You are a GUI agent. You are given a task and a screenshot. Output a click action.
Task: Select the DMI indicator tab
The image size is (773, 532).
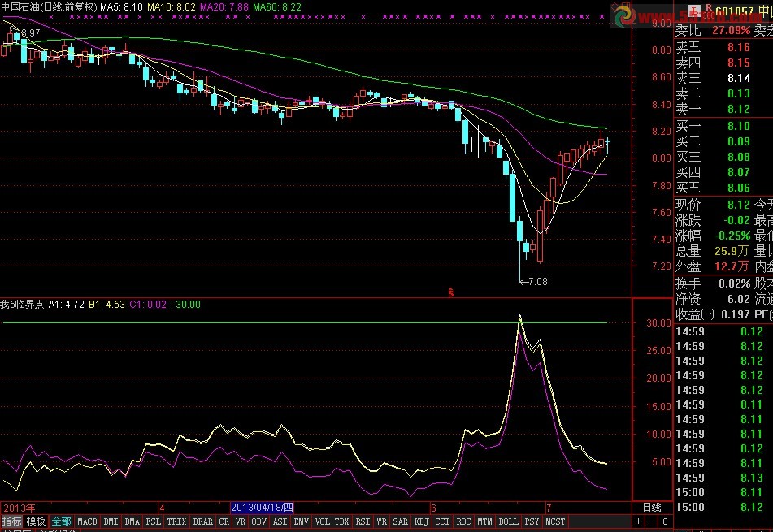[111, 521]
